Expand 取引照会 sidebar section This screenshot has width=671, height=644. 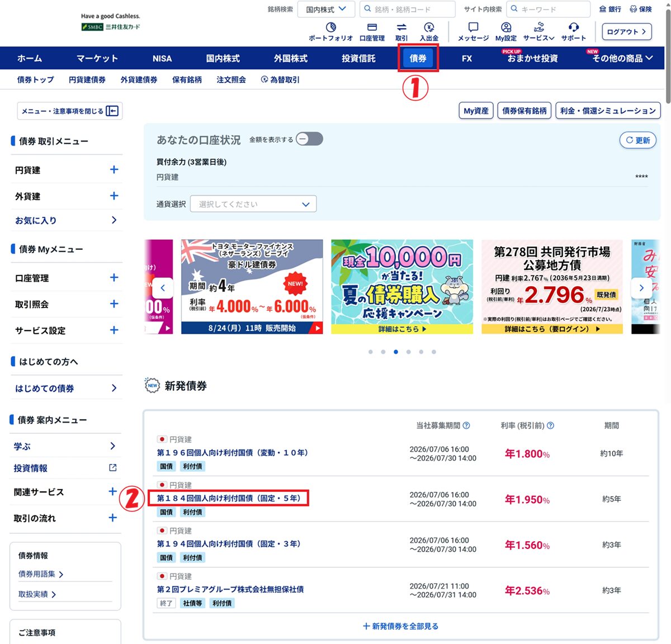point(114,304)
